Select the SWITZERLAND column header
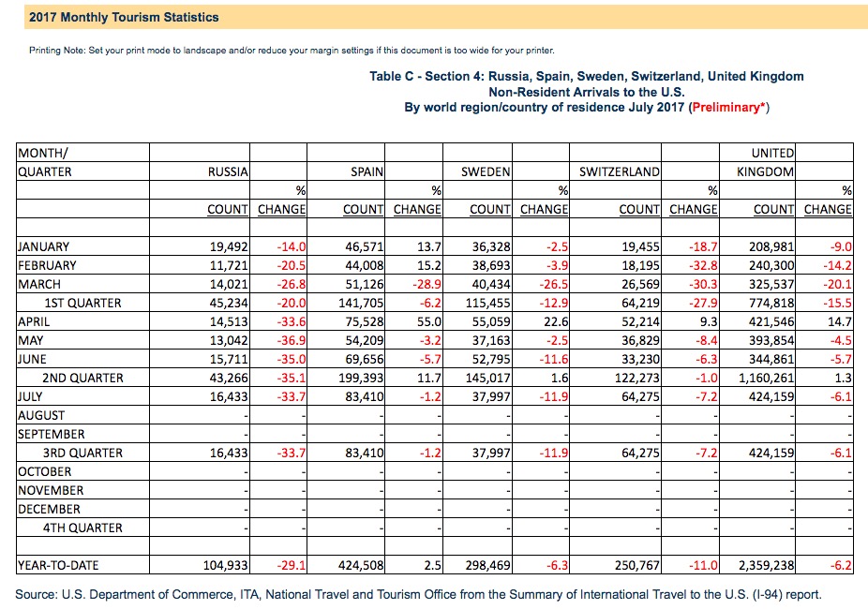This screenshot has height=610, width=868. tap(620, 171)
